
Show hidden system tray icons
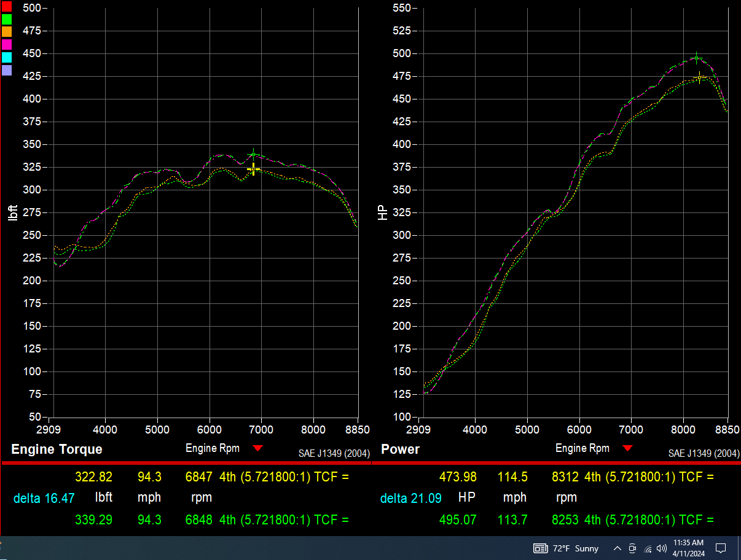click(x=617, y=548)
